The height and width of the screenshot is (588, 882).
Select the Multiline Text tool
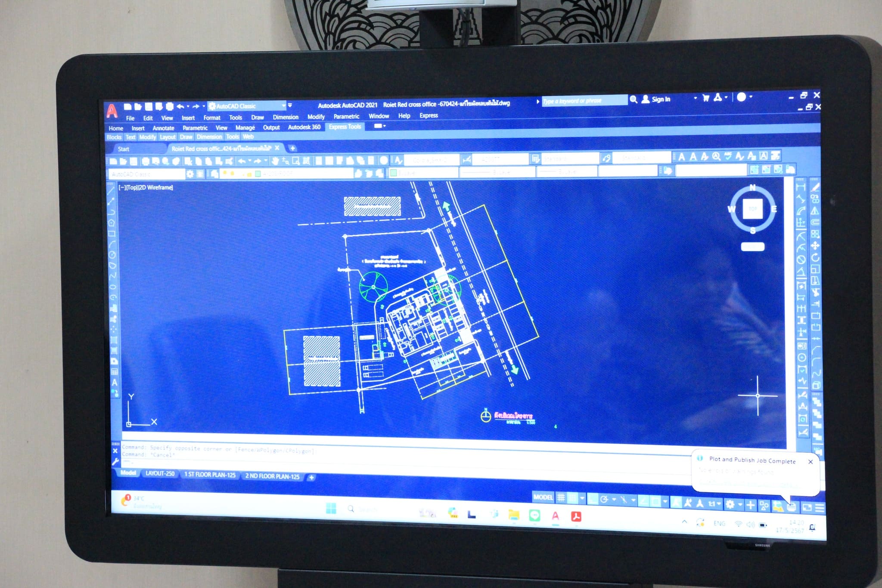(115, 382)
